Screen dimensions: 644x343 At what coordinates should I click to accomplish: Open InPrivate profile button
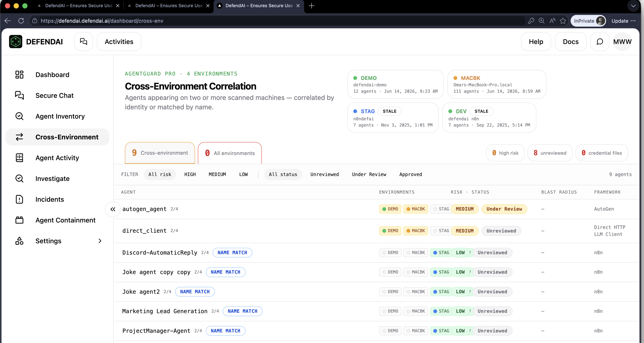588,21
